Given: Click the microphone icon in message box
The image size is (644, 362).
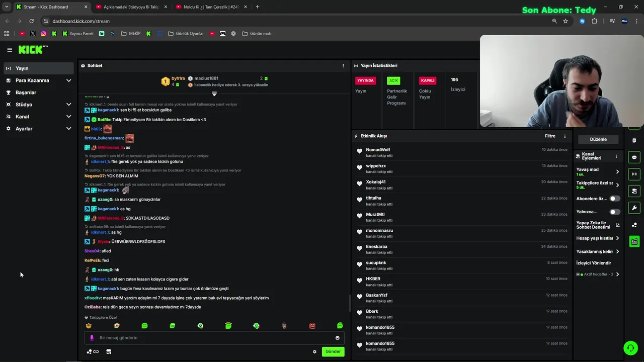Looking at the screenshot, I should tap(92, 338).
